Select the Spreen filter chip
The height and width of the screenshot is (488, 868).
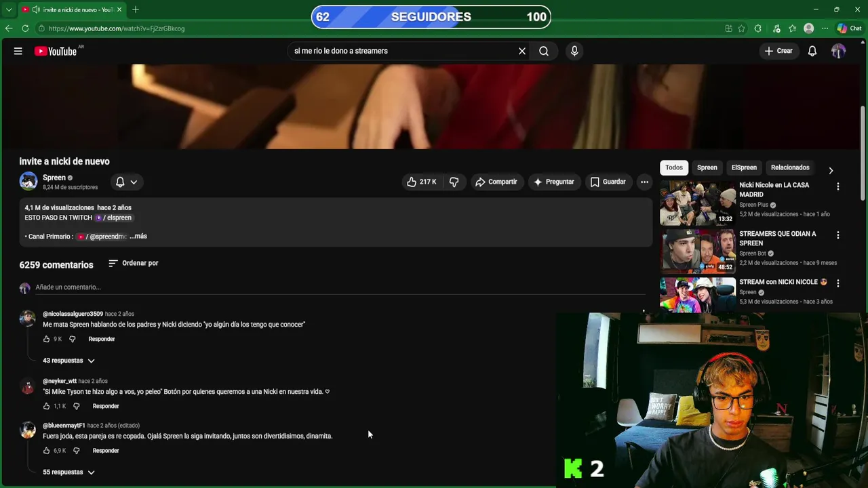tap(707, 167)
